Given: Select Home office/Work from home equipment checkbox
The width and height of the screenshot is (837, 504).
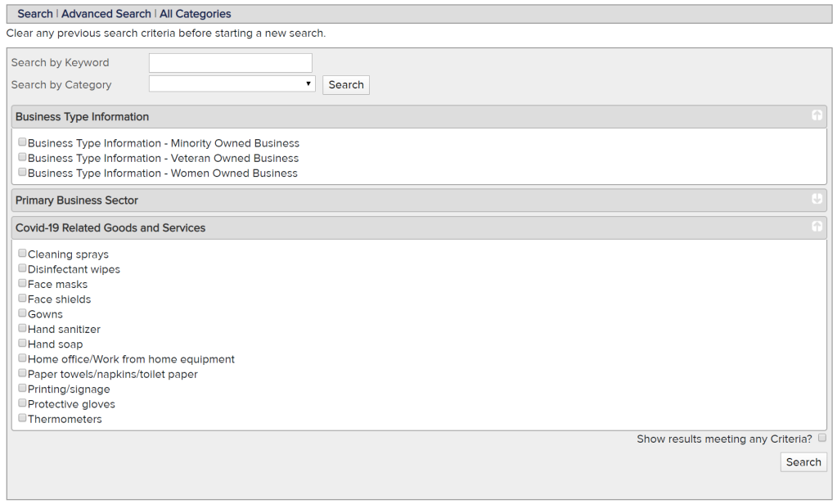Looking at the screenshot, I should 22,358.
